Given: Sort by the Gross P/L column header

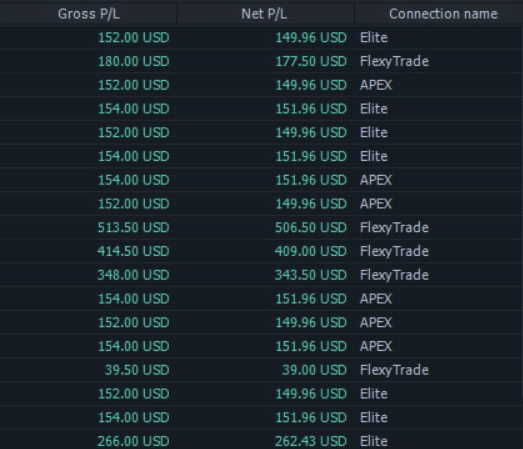Looking at the screenshot, I should click(x=88, y=14).
